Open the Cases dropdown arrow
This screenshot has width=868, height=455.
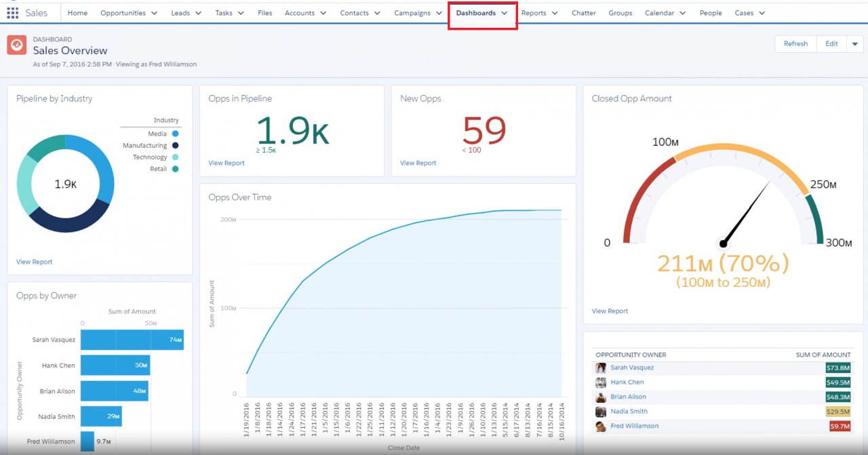762,12
